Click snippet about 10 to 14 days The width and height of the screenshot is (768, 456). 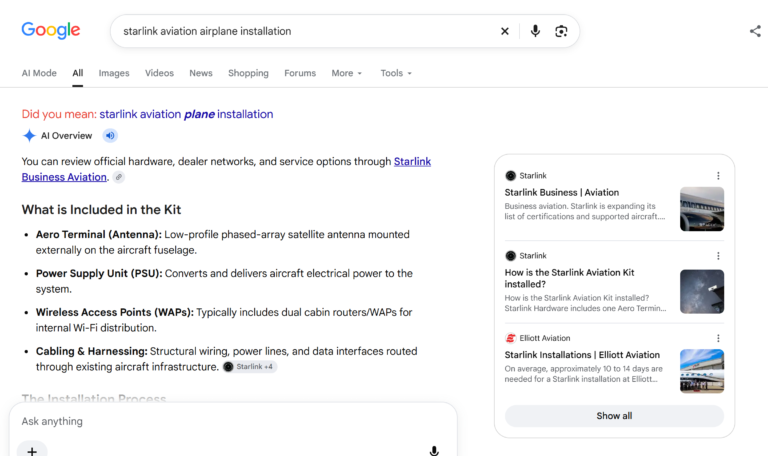(583, 374)
